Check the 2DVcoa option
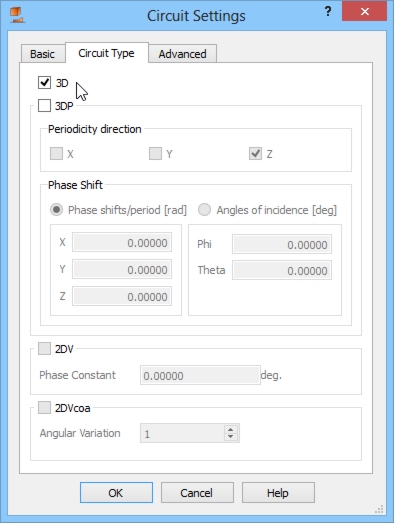This screenshot has height=525, width=396. pos(44,407)
